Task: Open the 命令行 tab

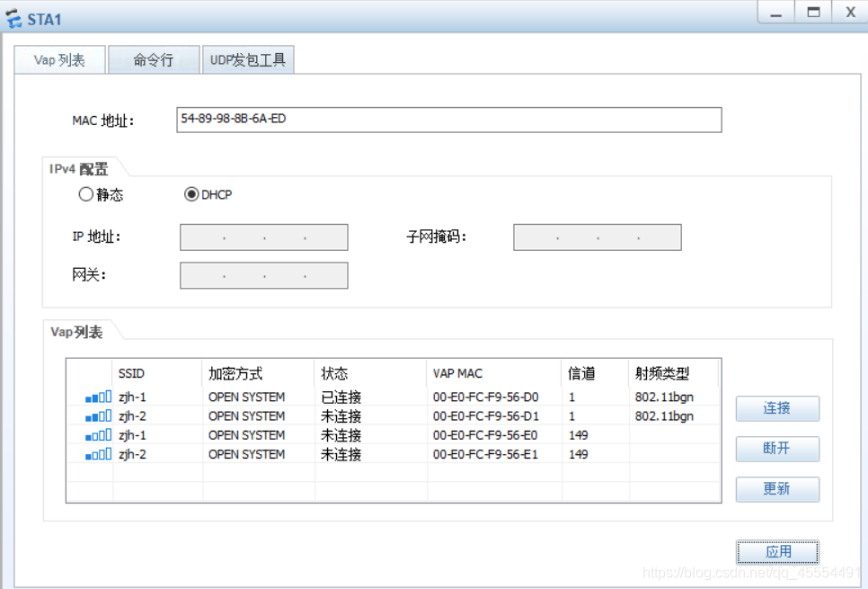Action: click(x=154, y=60)
